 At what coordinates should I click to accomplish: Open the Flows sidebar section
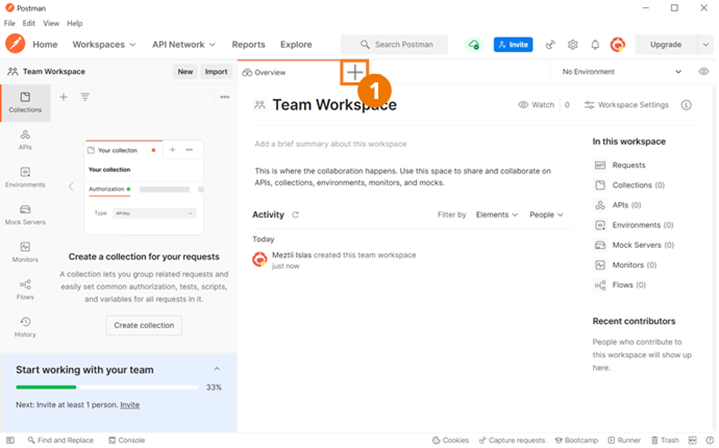point(25,290)
